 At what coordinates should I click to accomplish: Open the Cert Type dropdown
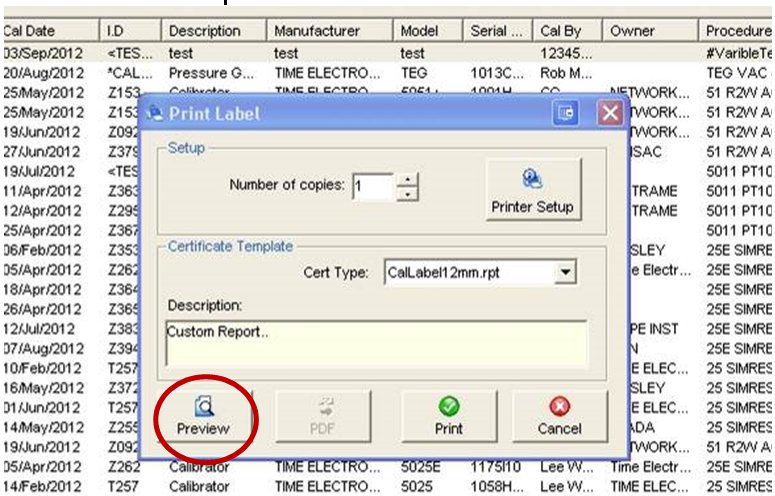point(567,272)
